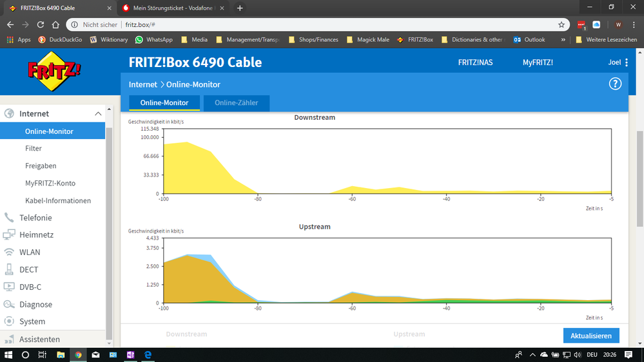Open the Outlook bookmark
Image resolution: width=644 pixels, height=362 pixels.
[529, 40]
